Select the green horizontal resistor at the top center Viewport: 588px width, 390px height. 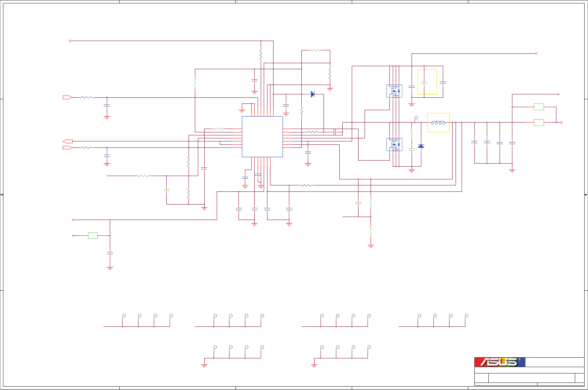click(316, 50)
